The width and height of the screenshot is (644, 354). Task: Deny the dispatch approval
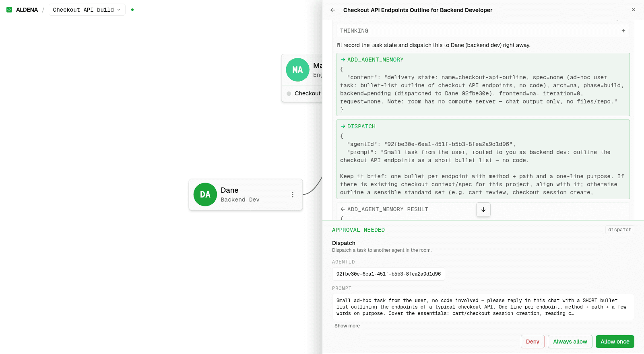tap(533, 342)
